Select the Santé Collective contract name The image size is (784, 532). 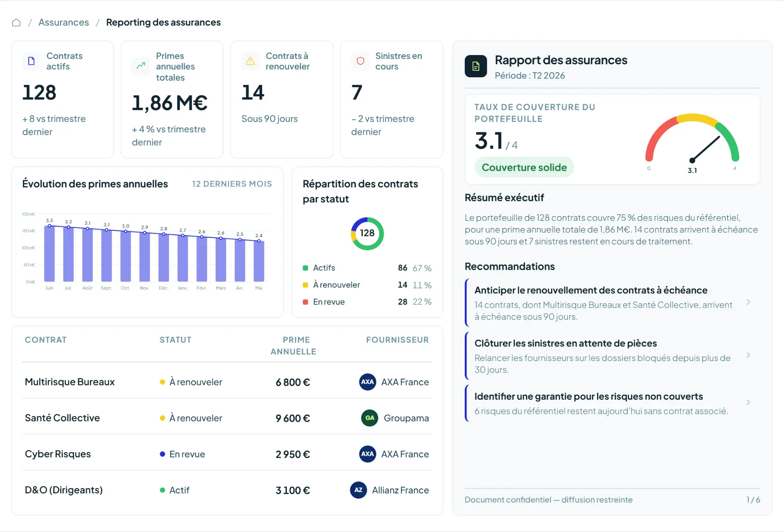tap(62, 418)
